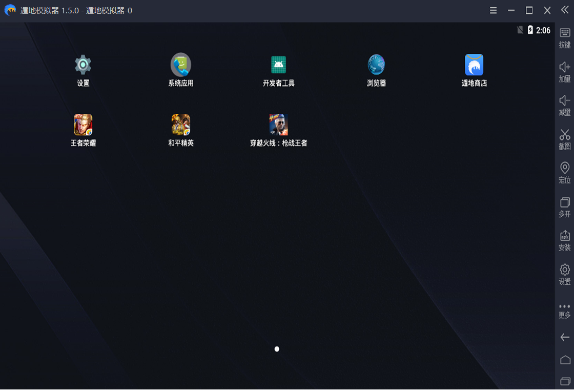Image resolution: width=576 pixels, height=392 pixels.
Task: Minimize the emulator window
Action: pos(511,11)
